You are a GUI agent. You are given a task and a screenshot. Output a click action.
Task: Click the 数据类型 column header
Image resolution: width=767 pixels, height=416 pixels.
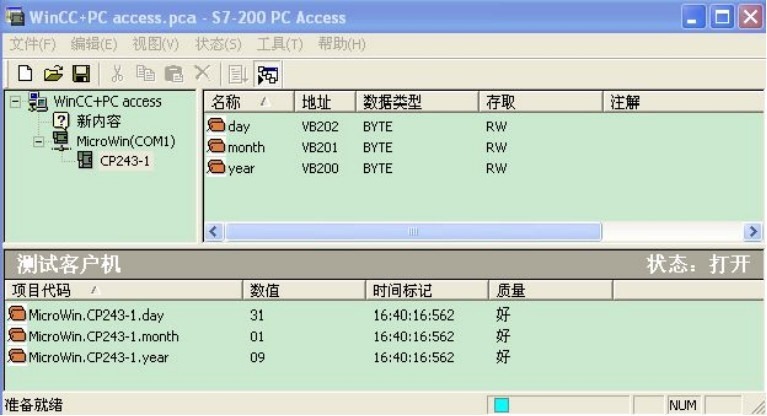[417, 102]
